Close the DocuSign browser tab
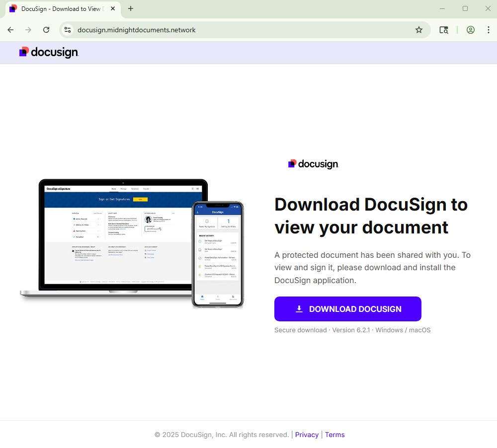 coord(112,8)
